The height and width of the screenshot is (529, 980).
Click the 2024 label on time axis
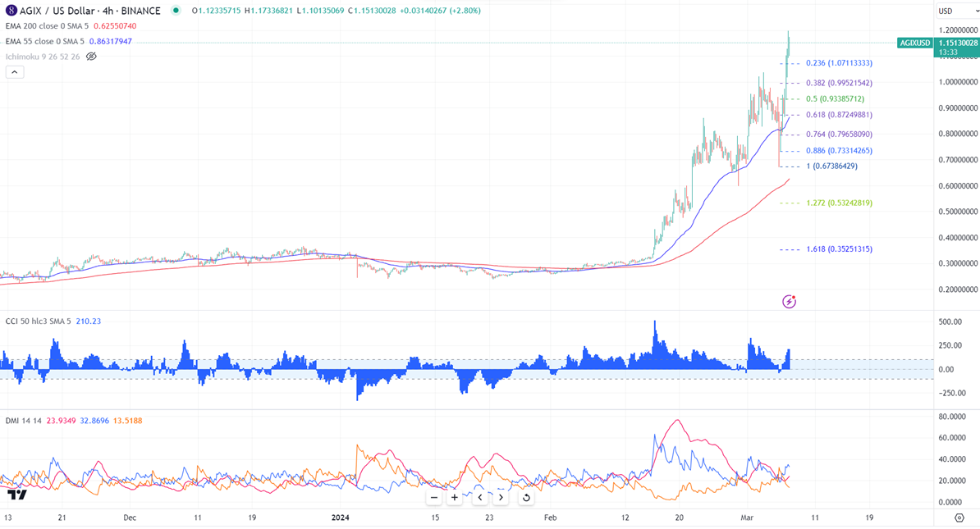point(340,518)
